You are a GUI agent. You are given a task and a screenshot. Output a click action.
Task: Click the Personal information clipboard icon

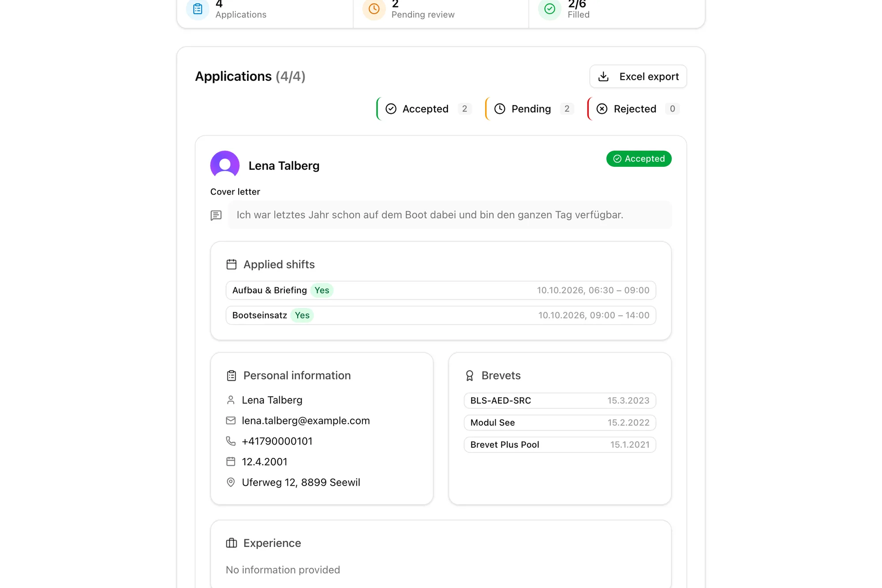(232, 375)
